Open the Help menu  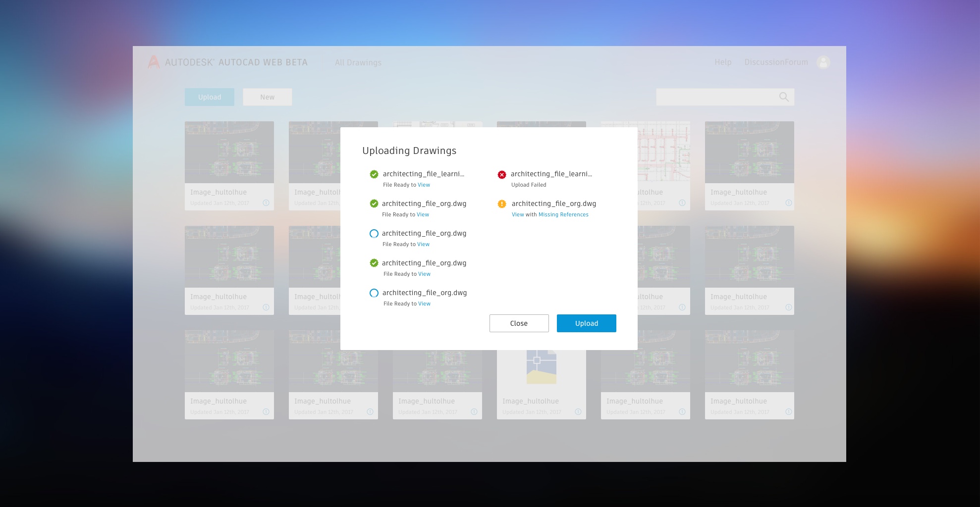coord(723,62)
